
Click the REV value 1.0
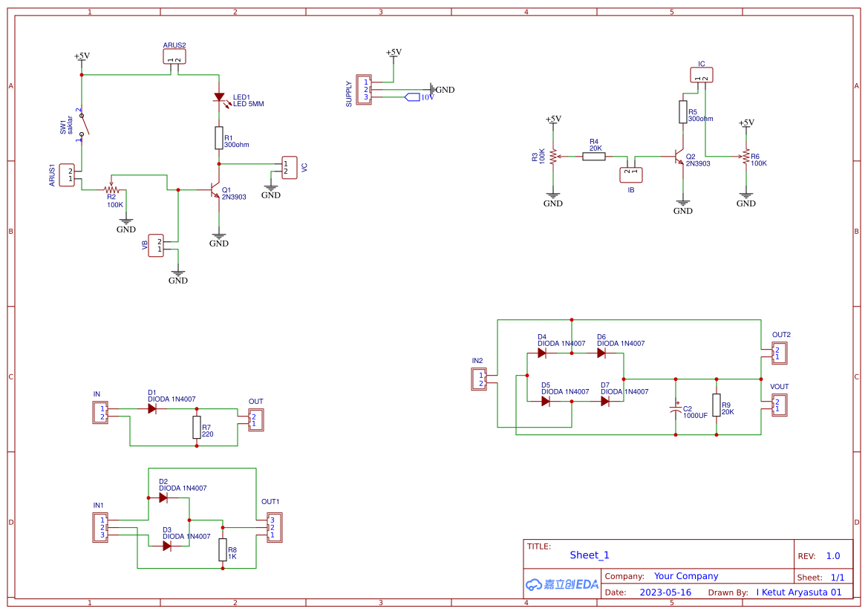coord(832,555)
